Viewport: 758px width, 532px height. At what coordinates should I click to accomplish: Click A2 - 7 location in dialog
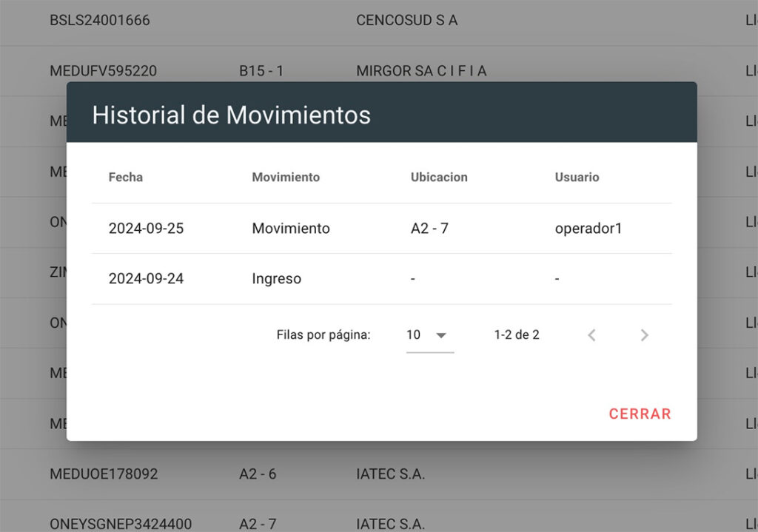coord(429,229)
